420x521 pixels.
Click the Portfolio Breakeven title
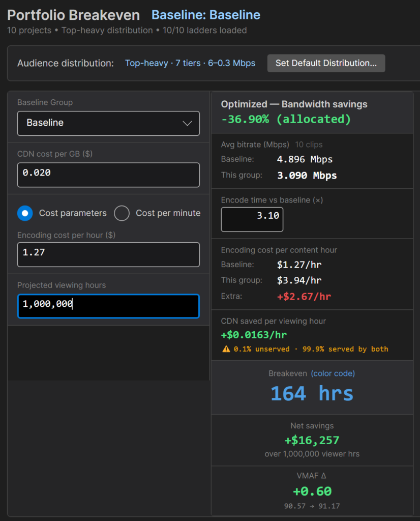click(73, 15)
